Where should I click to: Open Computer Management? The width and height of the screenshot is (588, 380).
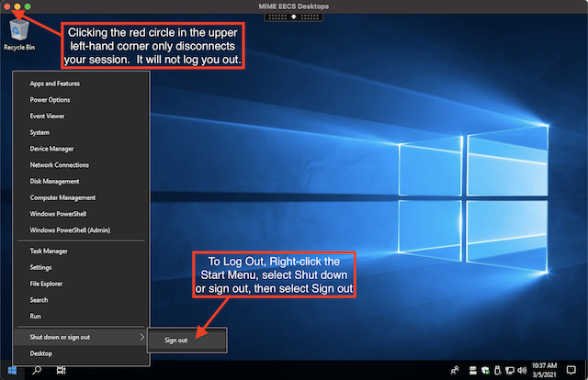pyautogui.click(x=81, y=197)
